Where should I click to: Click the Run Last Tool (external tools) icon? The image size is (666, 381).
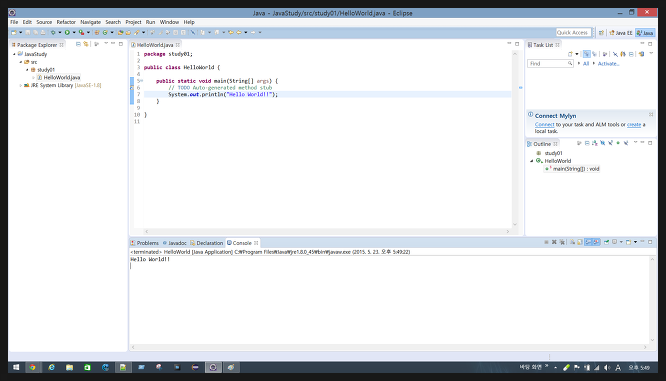[x=81, y=32]
